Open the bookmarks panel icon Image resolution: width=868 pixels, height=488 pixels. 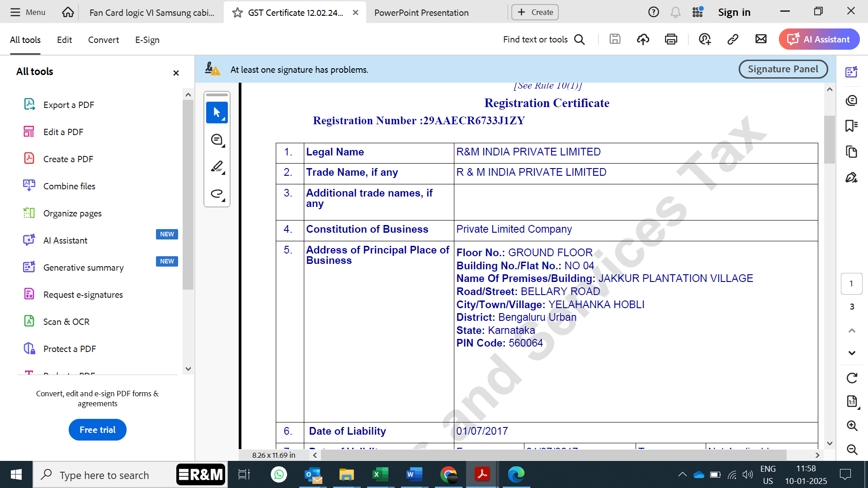tap(852, 126)
